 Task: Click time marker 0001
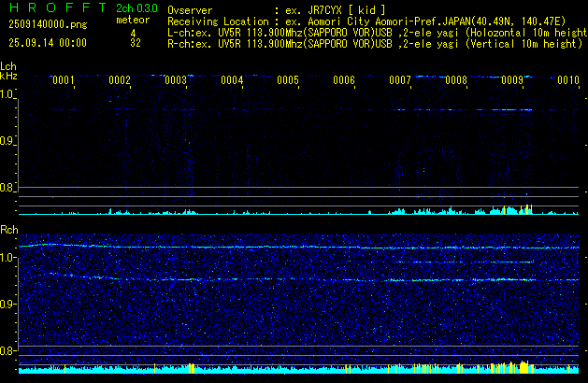(x=64, y=80)
